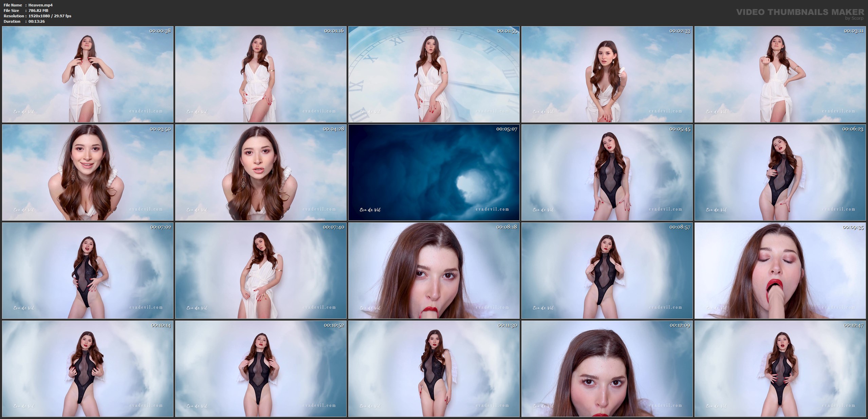868x419 pixels.
Task: Click the frame timestamped 00:10:14
Action: coord(88,369)
